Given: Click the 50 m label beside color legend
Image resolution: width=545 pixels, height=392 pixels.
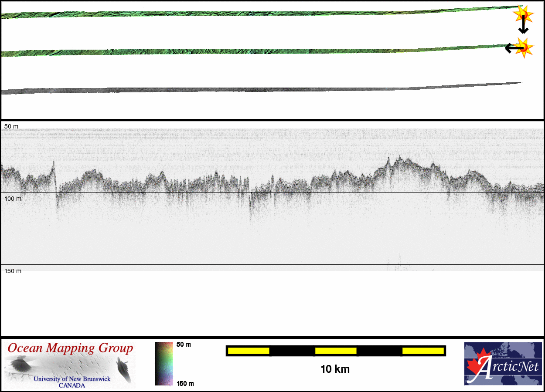Looking at the screenshot, I should pos(184,345).
